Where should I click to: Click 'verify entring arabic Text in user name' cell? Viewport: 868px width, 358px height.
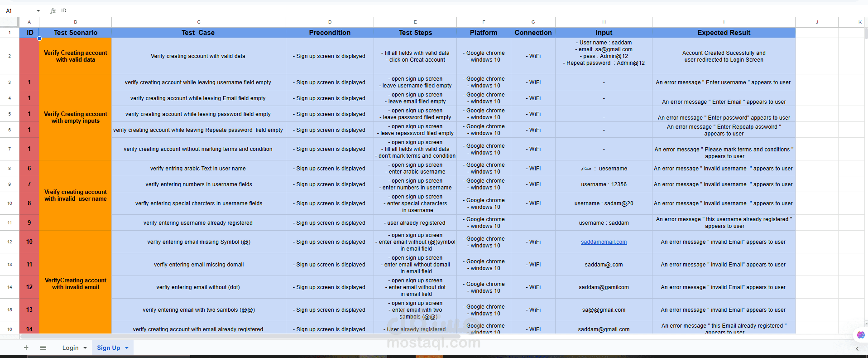[x=198, y=168]
